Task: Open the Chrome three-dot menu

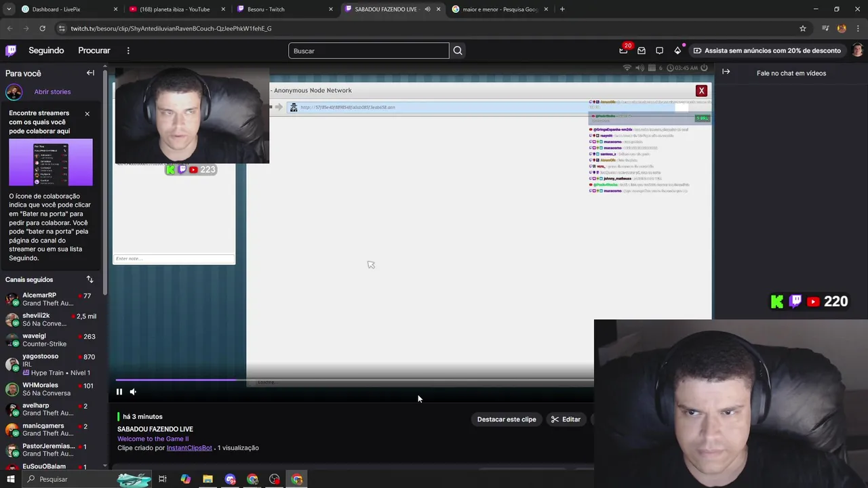Action: click(857, 28)
